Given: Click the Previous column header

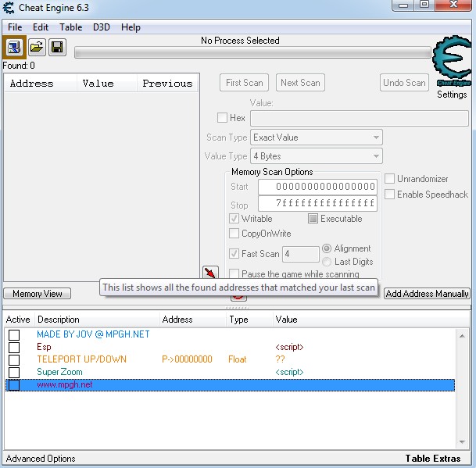Looking at the screenshot, I should [167, 84].
